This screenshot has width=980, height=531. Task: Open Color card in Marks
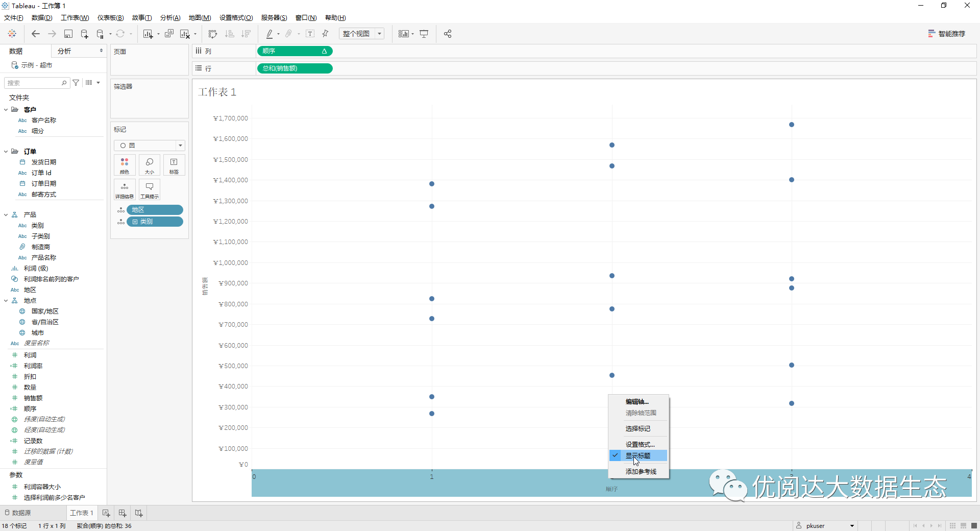pyautogui.click(x=125, y=165)
